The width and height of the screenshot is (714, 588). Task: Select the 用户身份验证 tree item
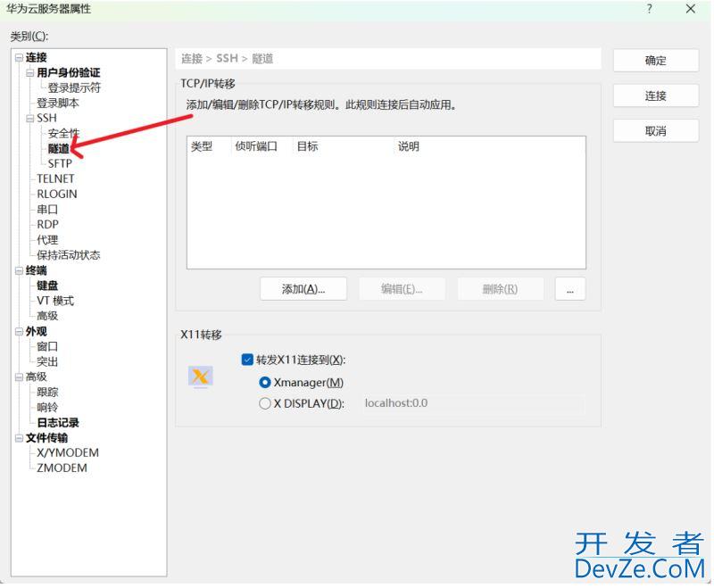(69, 73)
